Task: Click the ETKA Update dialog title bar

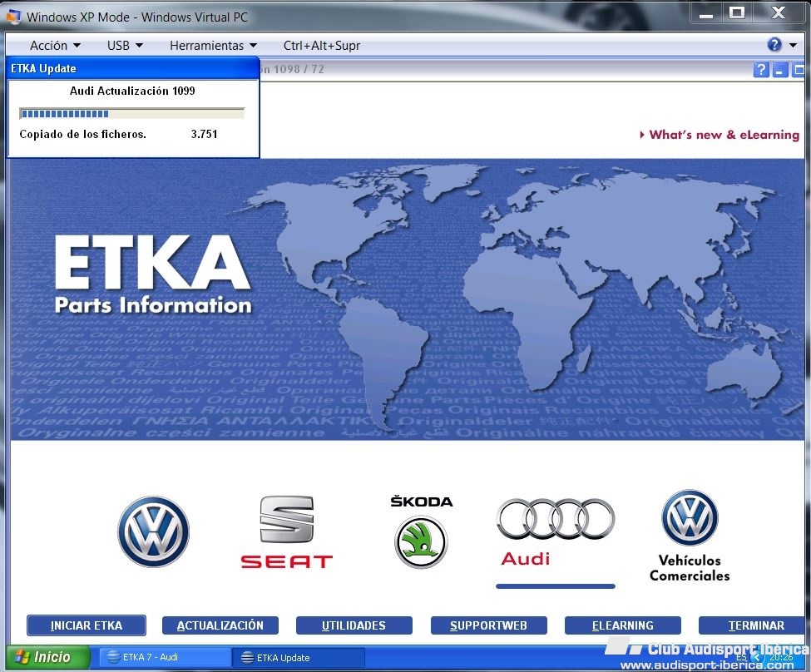Action: pos(132,68)
